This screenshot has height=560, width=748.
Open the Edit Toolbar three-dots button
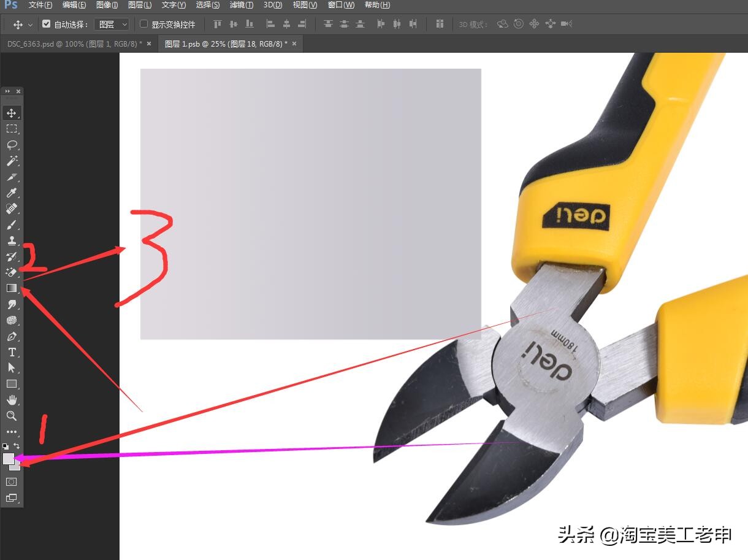point(12,432)
